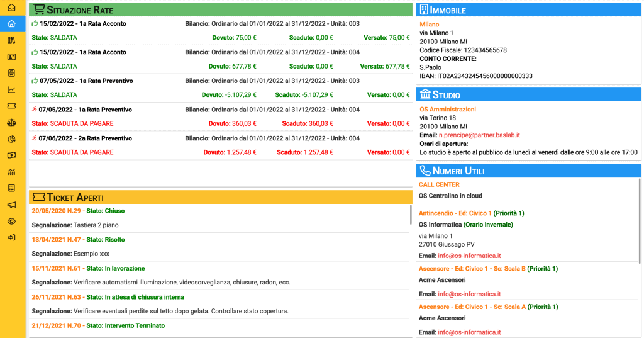The width and height of the screenshot is (644, 338).
Task: Click 'Dovuto: -5.107,29 €' value
Action: (229, 94)
